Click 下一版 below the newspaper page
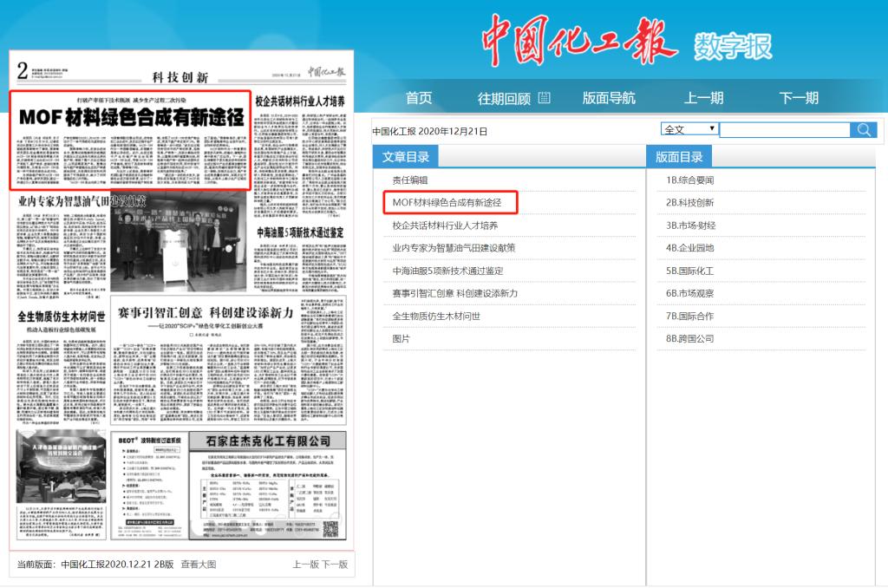This screenshot has height=588, width=888. (x=335, y=565)
